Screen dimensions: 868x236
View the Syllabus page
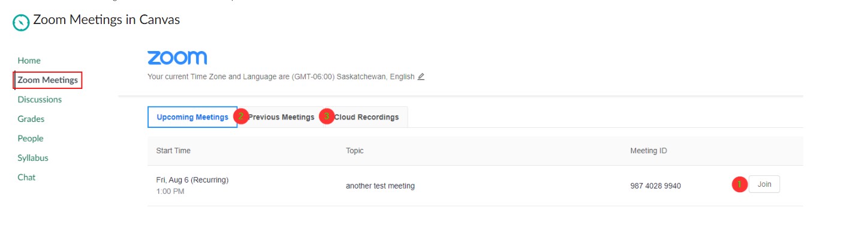[33, 158]
